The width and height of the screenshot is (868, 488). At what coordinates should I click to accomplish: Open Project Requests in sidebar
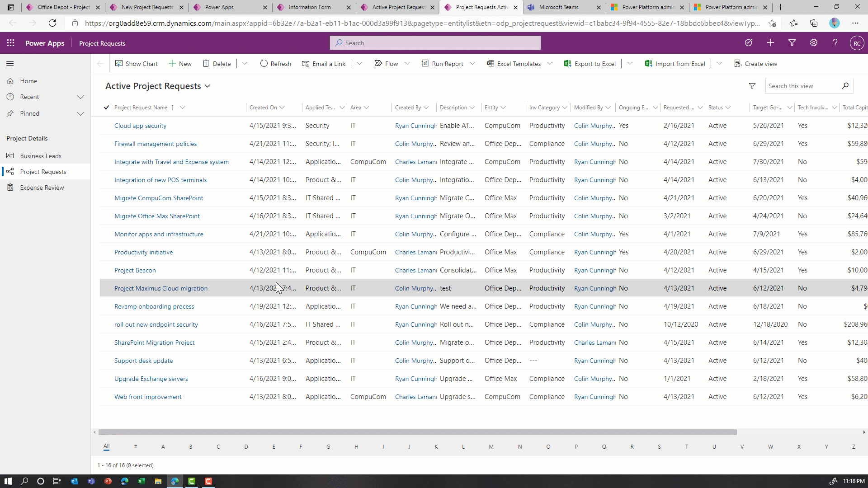[x=45, y=172]
